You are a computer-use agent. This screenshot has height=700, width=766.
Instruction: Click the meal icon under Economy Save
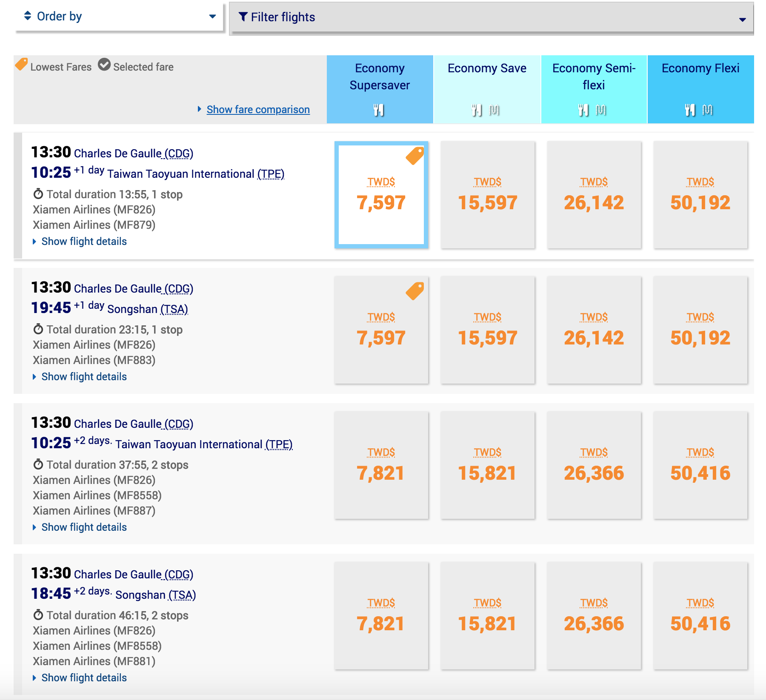tap(477, 110)
